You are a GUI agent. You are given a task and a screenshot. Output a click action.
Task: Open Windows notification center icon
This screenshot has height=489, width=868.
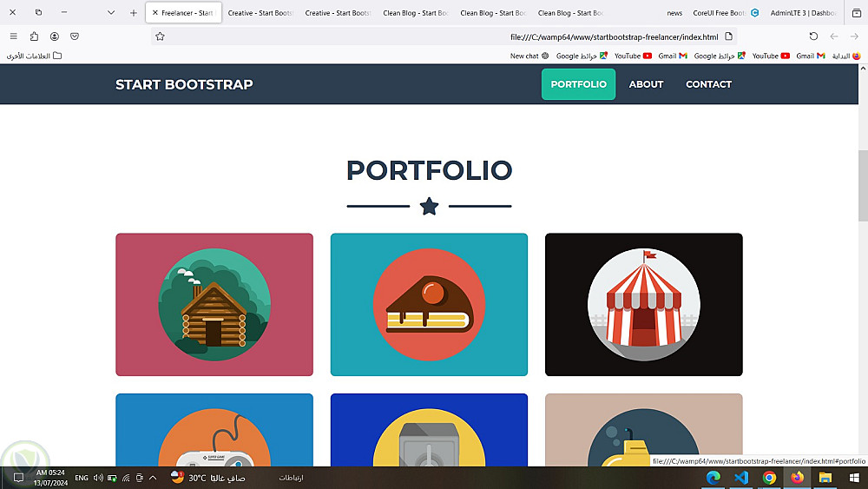[x=18, y=478]
